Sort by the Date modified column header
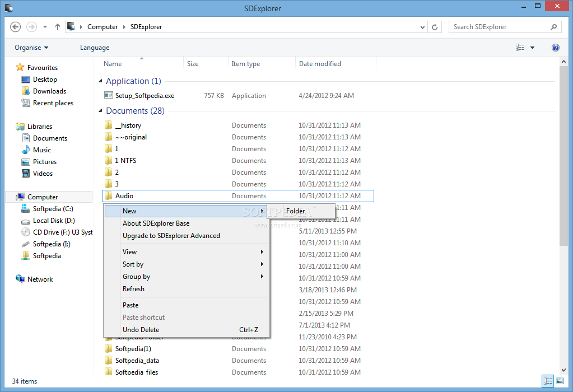This screenshot has height=392, width=573. pos(320,64)
